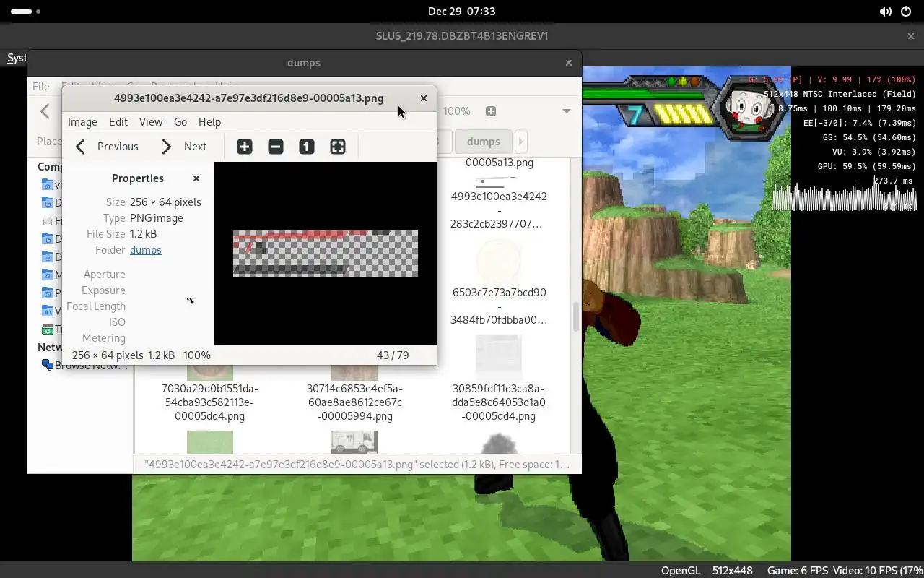
Task: Open the Image menu in viewer
Action: click(82, 122)
